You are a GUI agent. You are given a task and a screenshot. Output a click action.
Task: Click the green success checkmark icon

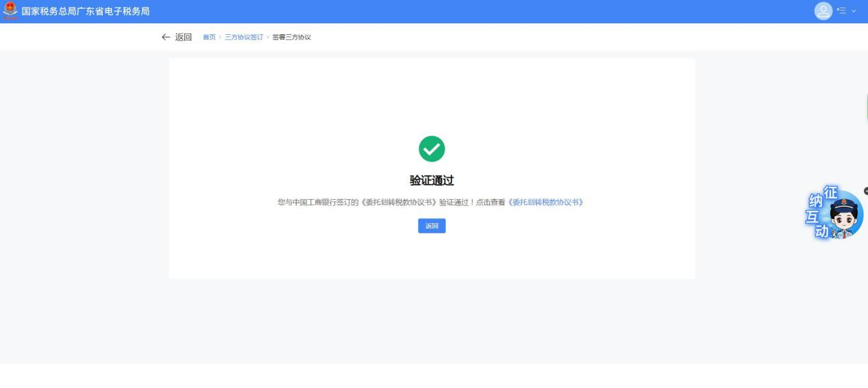point(432,148)
